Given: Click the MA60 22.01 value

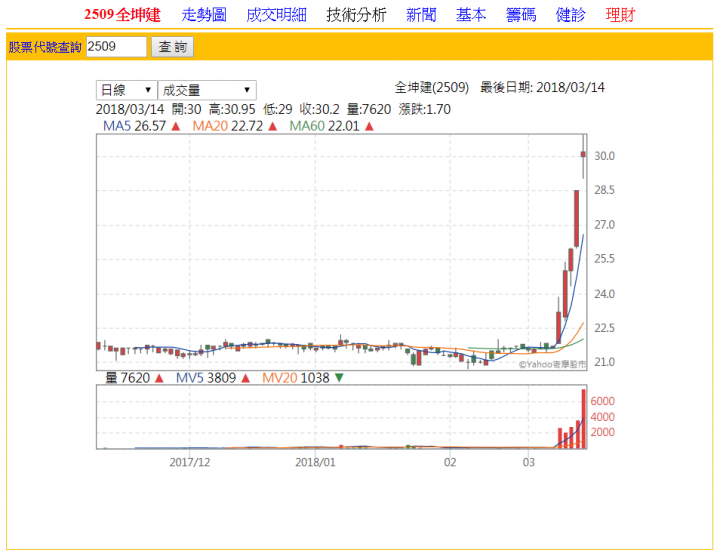Looking at the screenshot, I should coord(324,126).
